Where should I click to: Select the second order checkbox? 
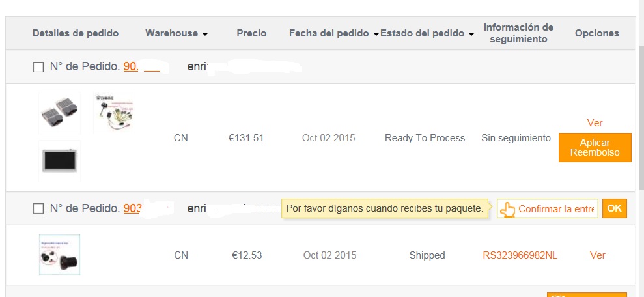coord(38,209)
